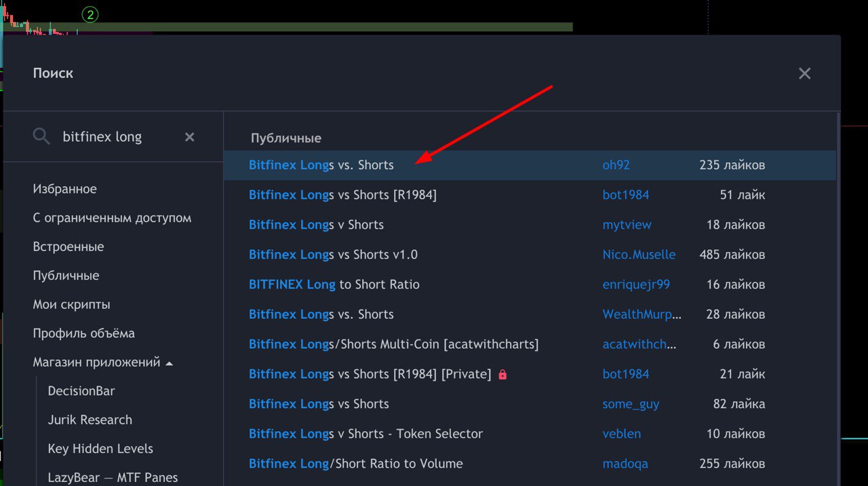Select DecisionBar in the app store list

tap(81, 391)
